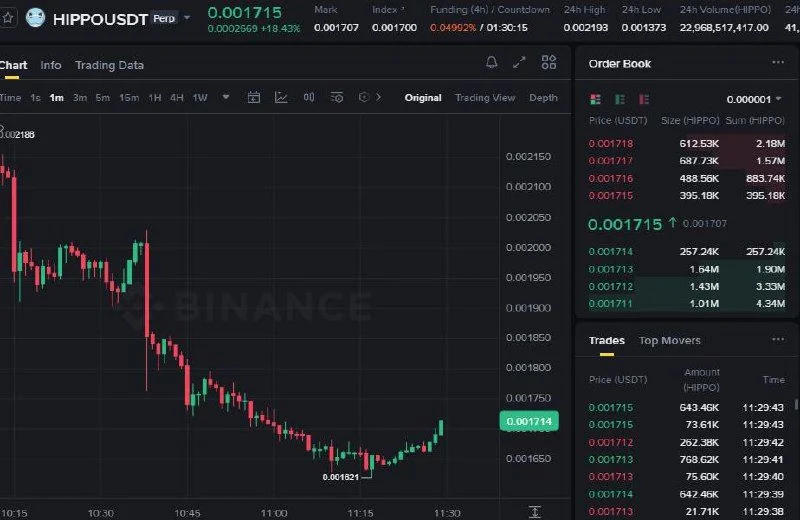The image size is (800, 520).
Task: Click the HIPPO coin logo icon
Action: [x=35, y=18]
